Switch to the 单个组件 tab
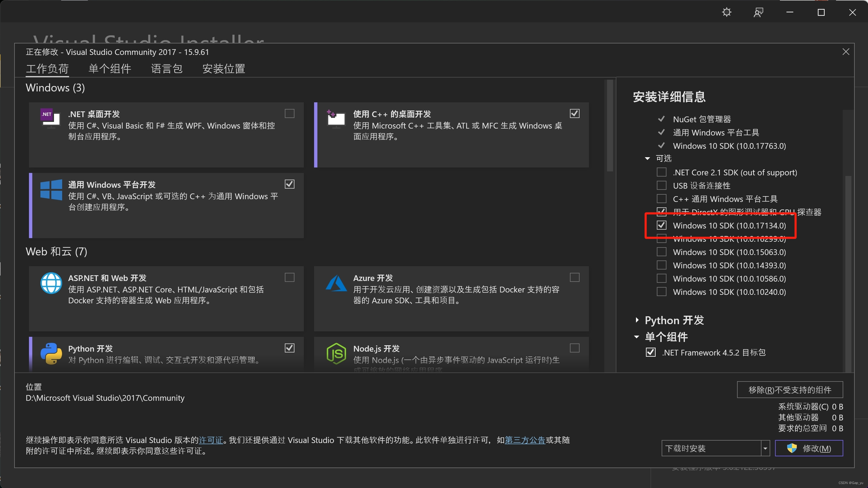 pos(110,69)
